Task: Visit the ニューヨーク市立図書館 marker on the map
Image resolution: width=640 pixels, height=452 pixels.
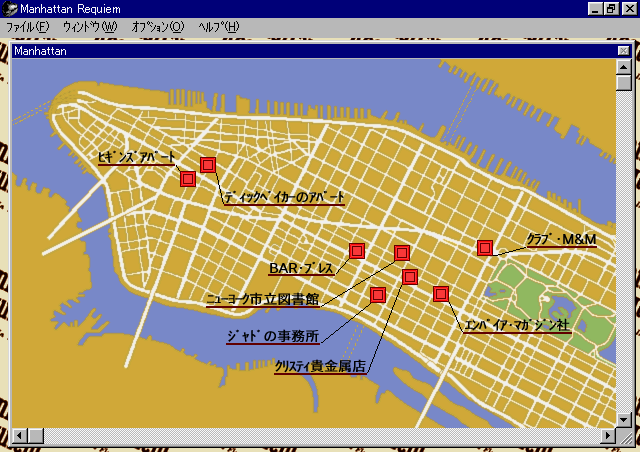Action: pos(402,253)
